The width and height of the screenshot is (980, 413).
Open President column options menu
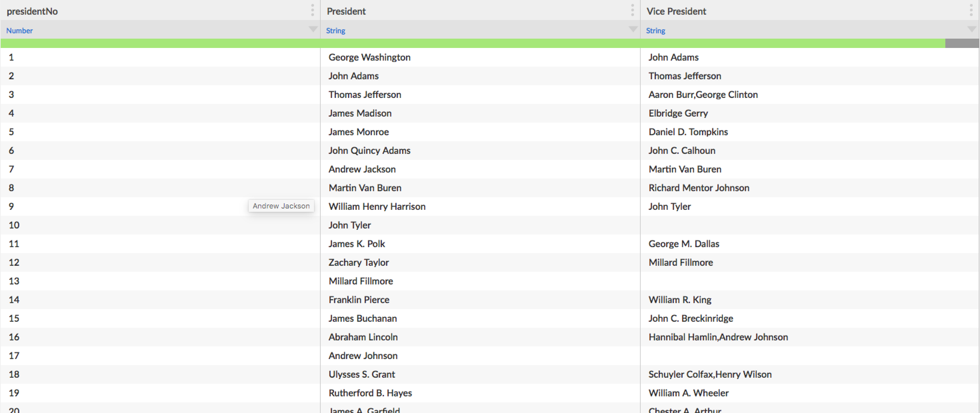tap(632, 10)
